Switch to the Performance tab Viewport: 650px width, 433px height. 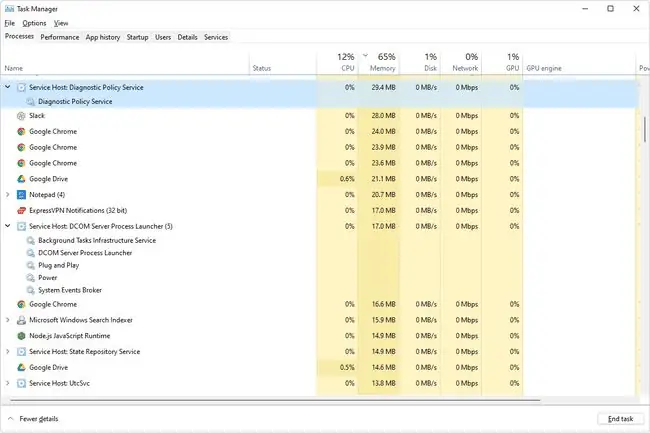click(60, 37)
